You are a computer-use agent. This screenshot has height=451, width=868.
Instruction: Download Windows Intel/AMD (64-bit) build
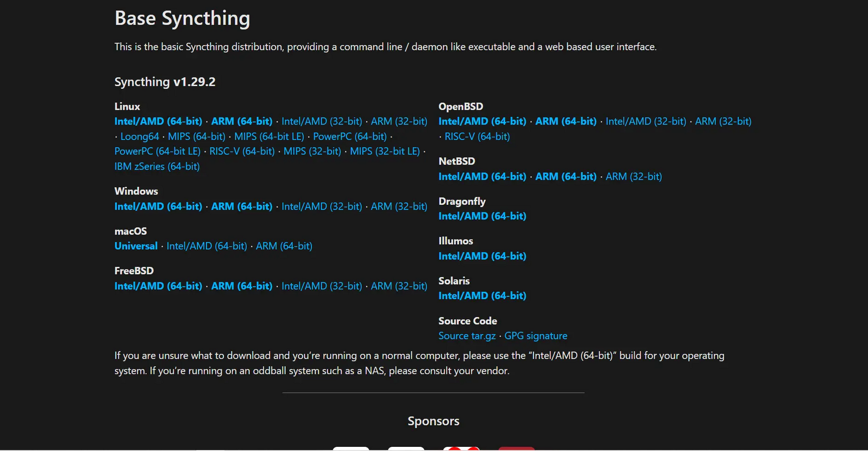coord(158,206)
